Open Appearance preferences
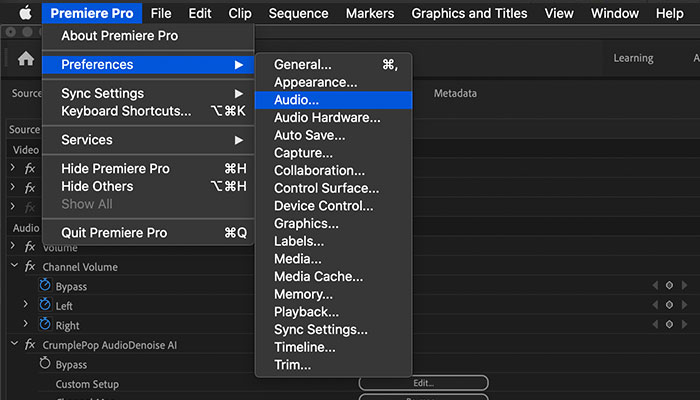This screenshot has height=400, width=700. tap(333, 83)
